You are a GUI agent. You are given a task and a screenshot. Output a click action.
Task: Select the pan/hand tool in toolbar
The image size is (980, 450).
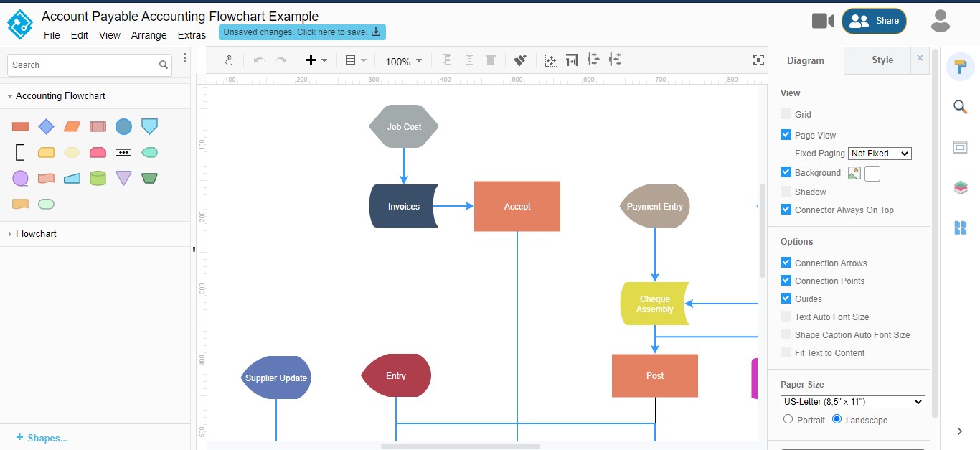(x=229, y=60)
